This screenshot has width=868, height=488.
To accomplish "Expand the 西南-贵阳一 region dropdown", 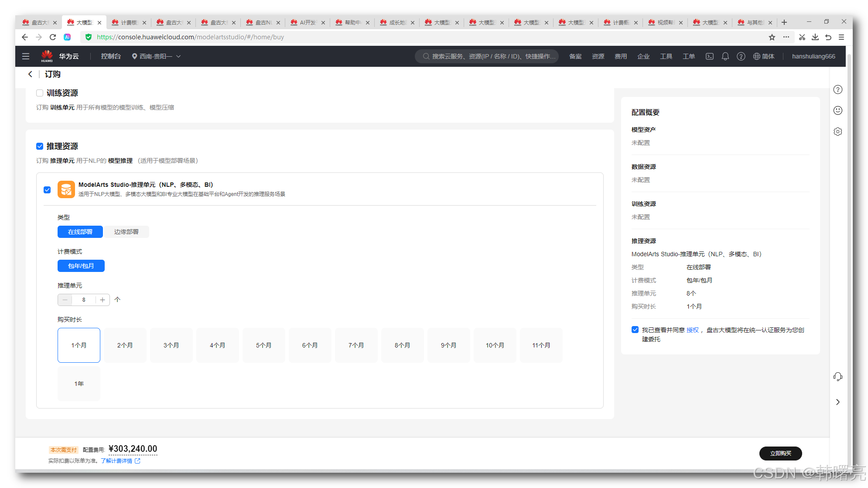I will (x=157, y=56).
